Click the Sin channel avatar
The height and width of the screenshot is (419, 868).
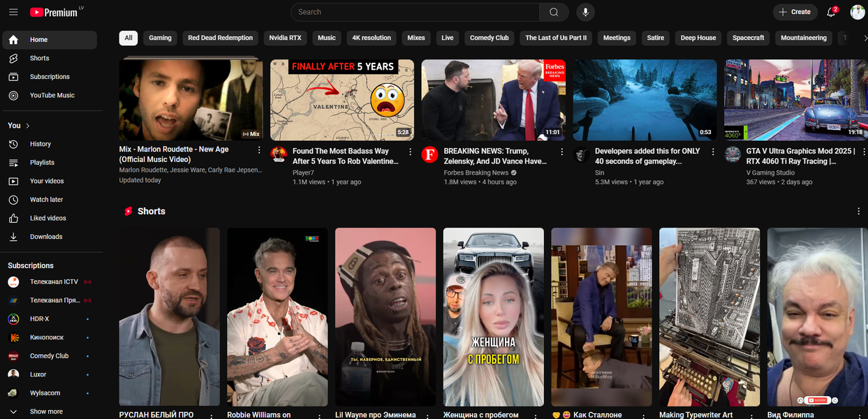(x=581, y=154)
